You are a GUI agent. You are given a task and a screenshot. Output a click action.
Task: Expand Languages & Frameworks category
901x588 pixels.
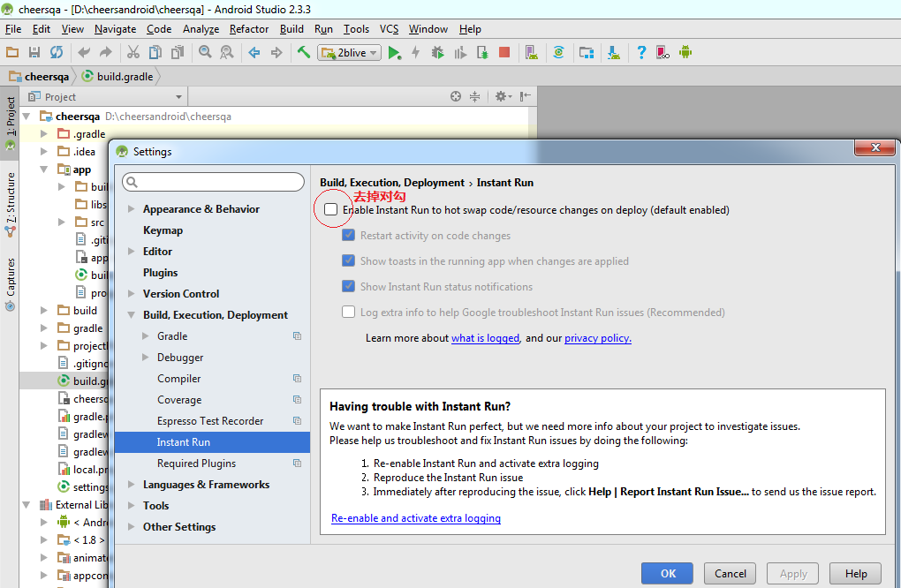(x=132, y=484)
